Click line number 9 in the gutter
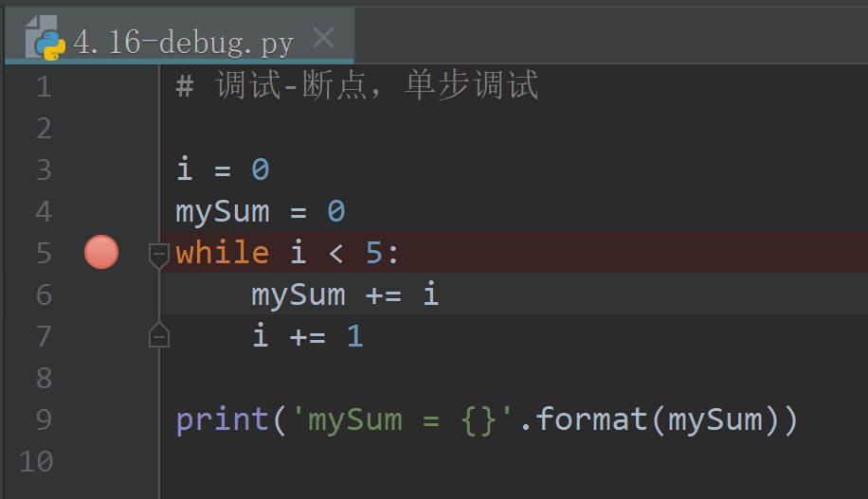 click(x=44, y=419)
